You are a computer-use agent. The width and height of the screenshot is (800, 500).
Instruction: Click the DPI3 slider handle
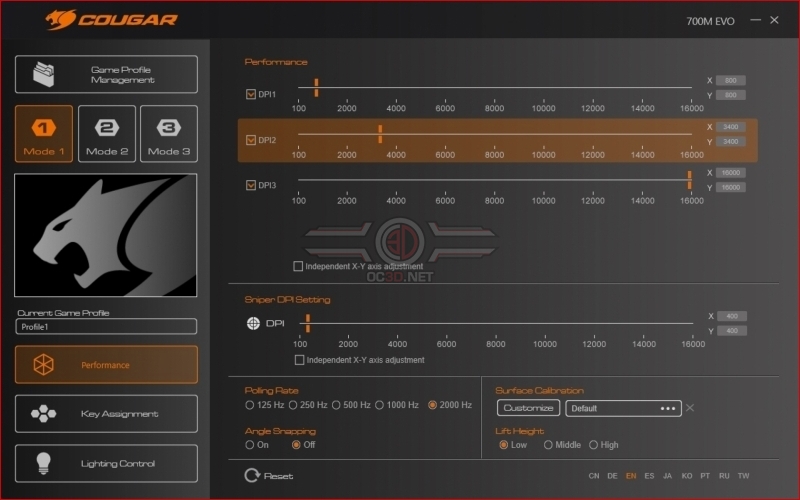coord(689,180)
